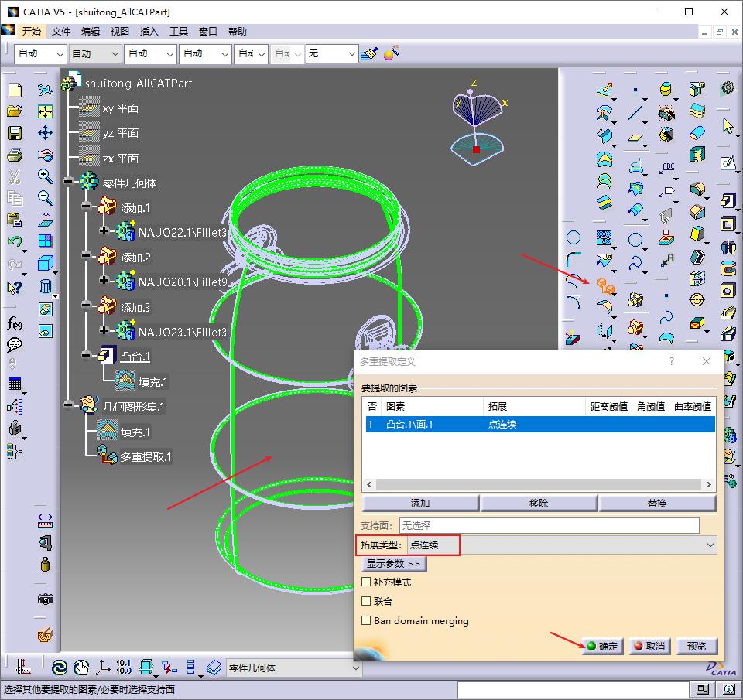Click the 移除 button

[x=539, y=503]
